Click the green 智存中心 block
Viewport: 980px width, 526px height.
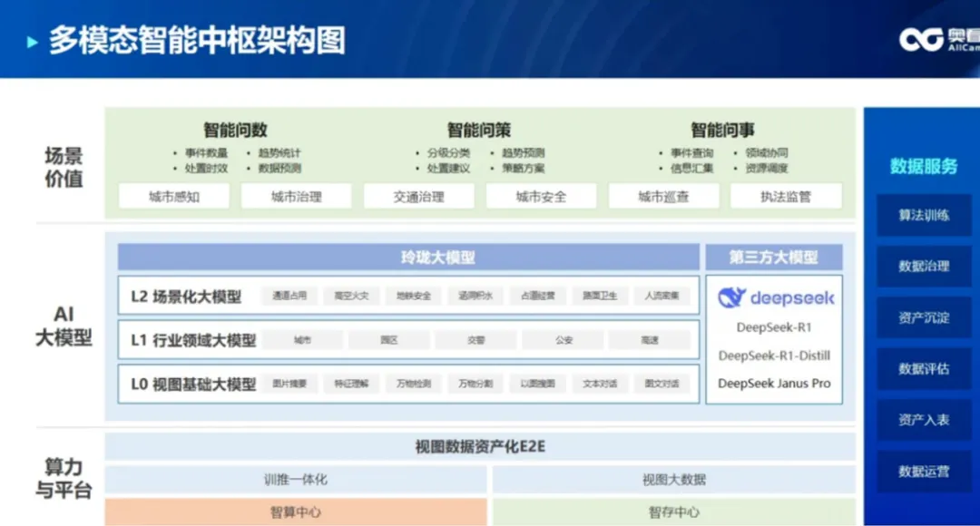(673, 511)
